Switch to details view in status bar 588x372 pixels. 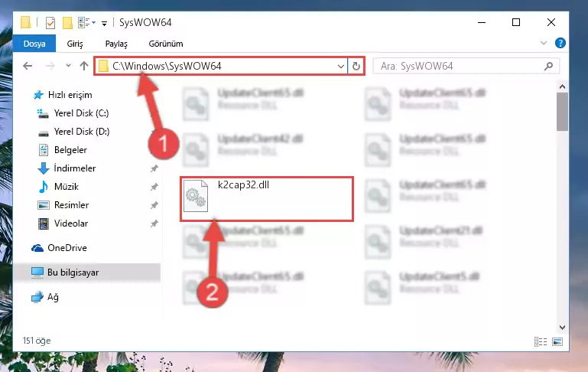coord(541,341)
